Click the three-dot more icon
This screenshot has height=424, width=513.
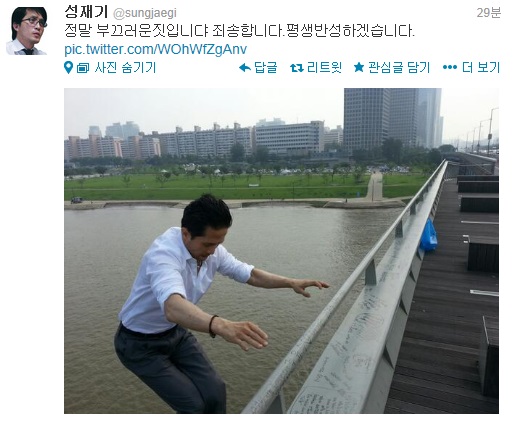[x=450, y=68]
